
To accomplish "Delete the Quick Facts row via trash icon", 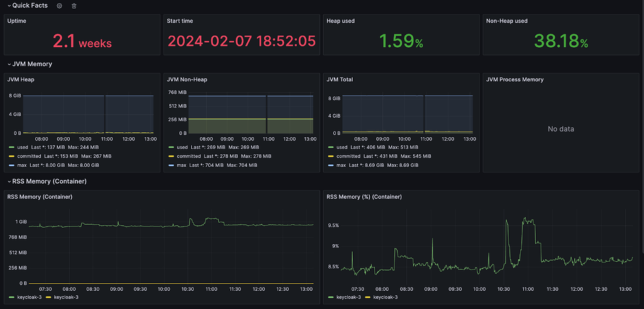I will (74, 6).
